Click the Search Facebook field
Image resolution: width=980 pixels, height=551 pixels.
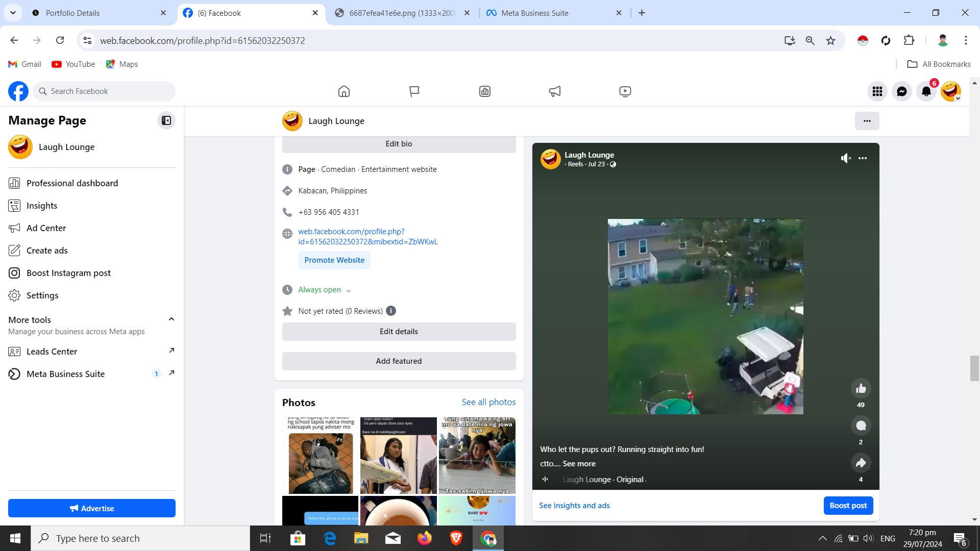[x=107, y=91]
